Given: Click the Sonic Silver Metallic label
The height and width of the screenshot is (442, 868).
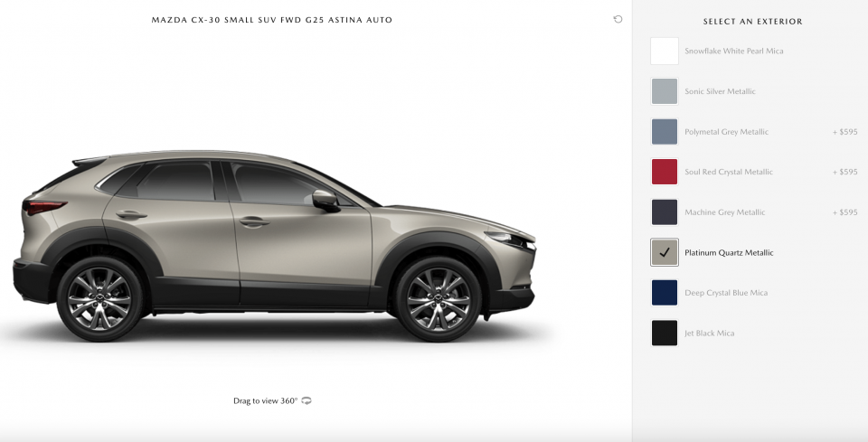Looking at the screenshot, I should [720, 91].
